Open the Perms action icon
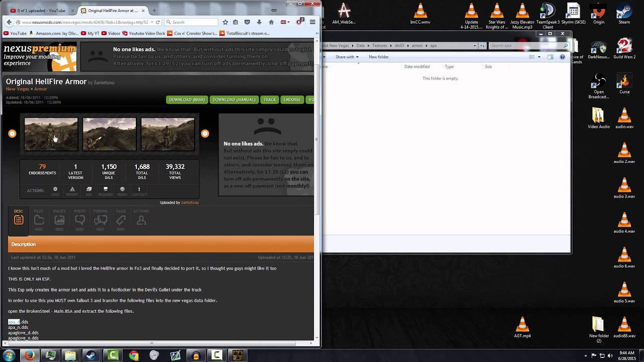The image size is (644, 362). click(x=122, y=191)
